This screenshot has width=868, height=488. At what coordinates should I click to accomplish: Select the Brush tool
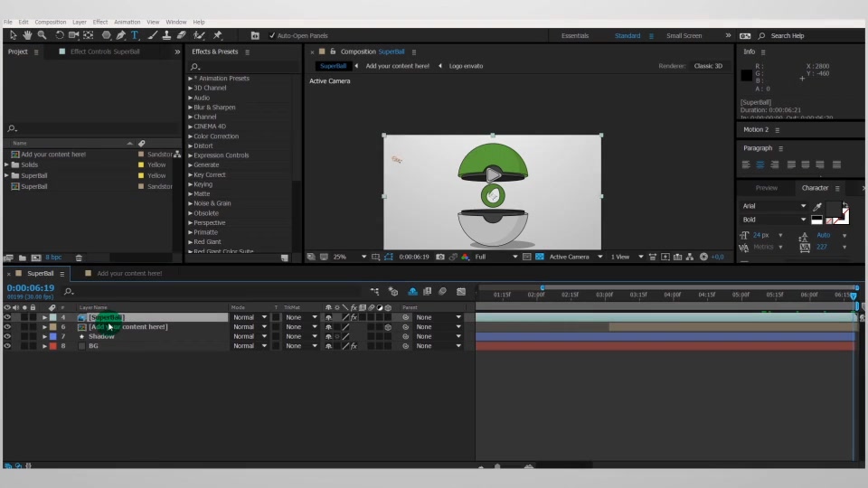click(152, 35)
